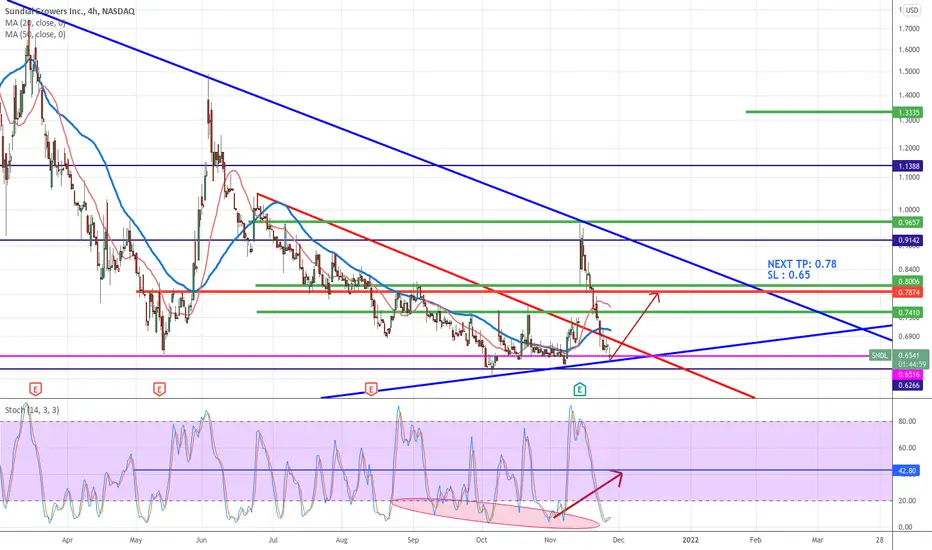The width and height of the screenshot is (932, 550).
Task: Click the 0.6266 price level label
Action: (908, 385)
